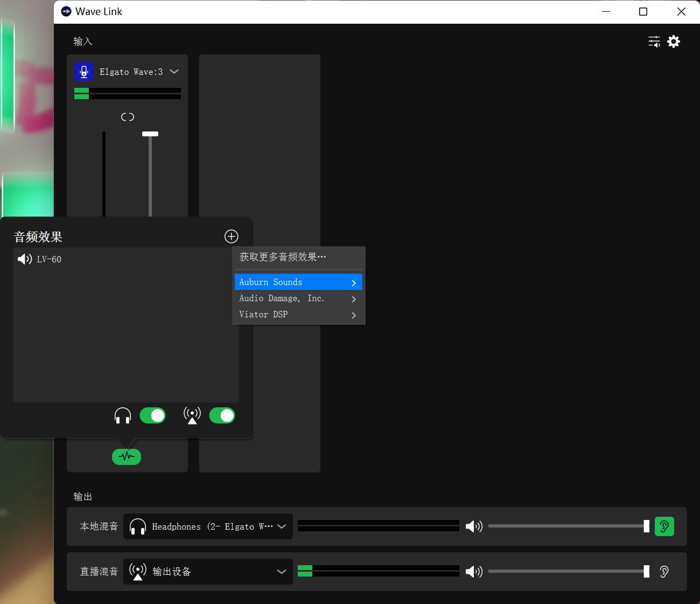Mute the stream mix speaker icon
This screenshot has height=604, width=700.
474,572
